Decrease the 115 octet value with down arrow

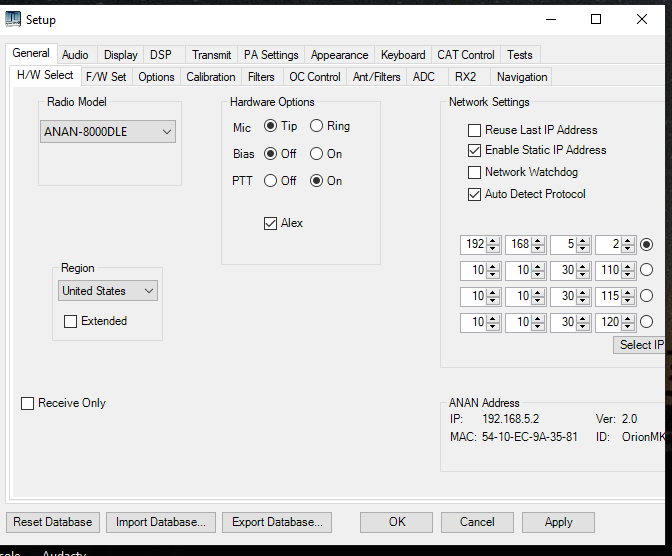[x=628, y=300]
